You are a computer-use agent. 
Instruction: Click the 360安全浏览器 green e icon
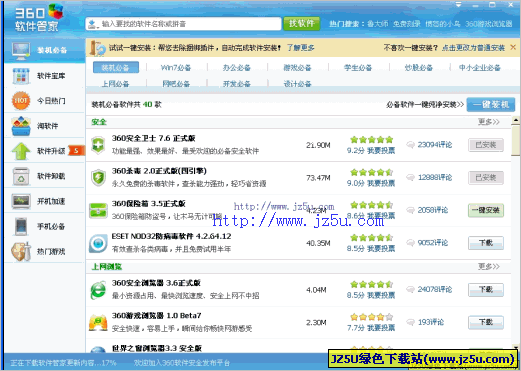click(x=98, y=290)
